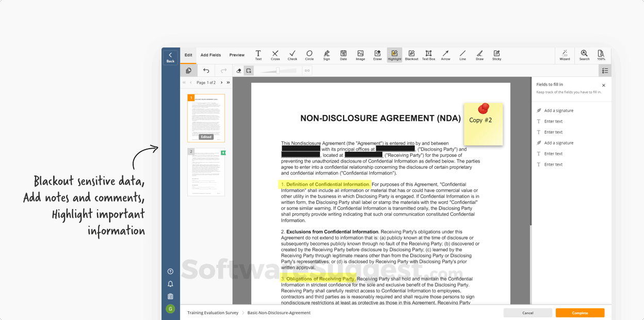Insert an Image with the Image tool
This screenshot has height=320, width=644.
pos(360,55)
